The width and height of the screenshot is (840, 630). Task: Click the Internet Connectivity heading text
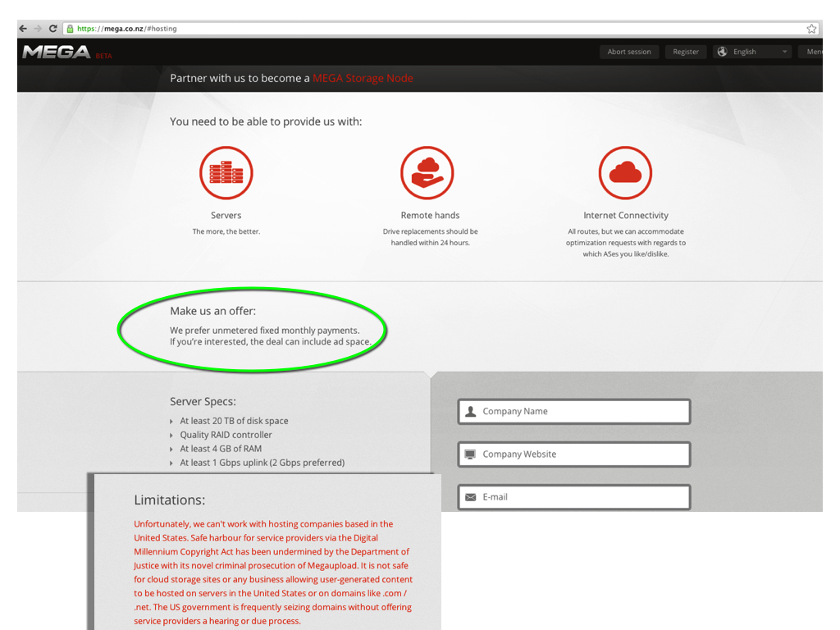(626, 216)
